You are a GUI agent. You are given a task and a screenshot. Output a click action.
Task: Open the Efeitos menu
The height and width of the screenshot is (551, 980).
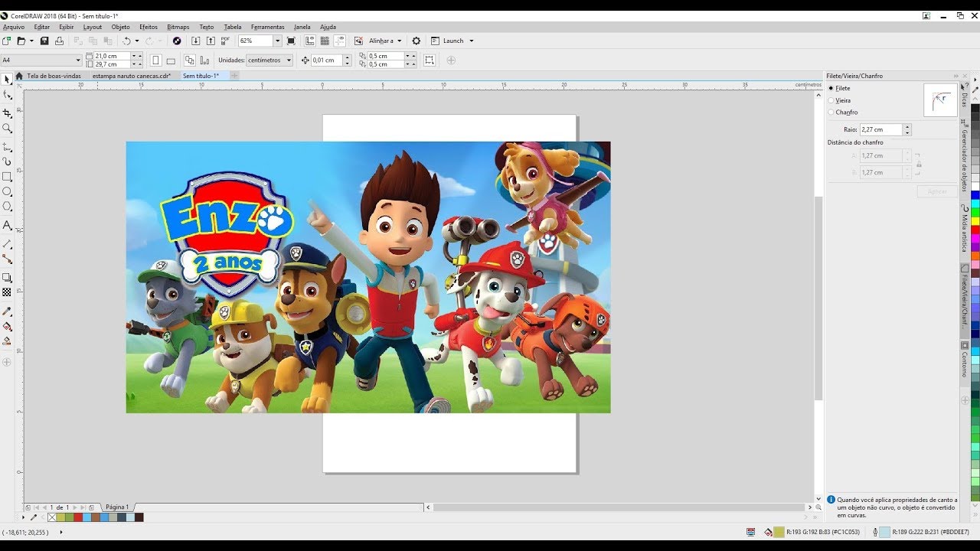coord(149,27)
